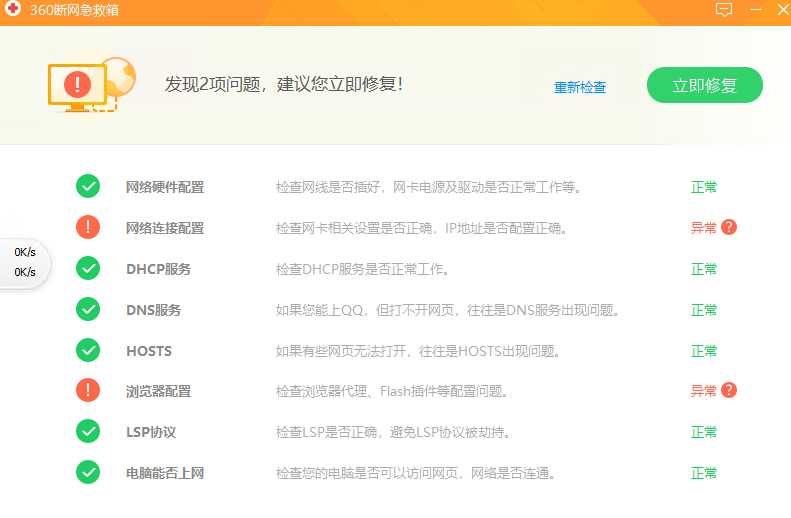Click the 正常 status for 网络硬件配置
The width and height of the screenshot is (791, 518).
tap(704, 187)
